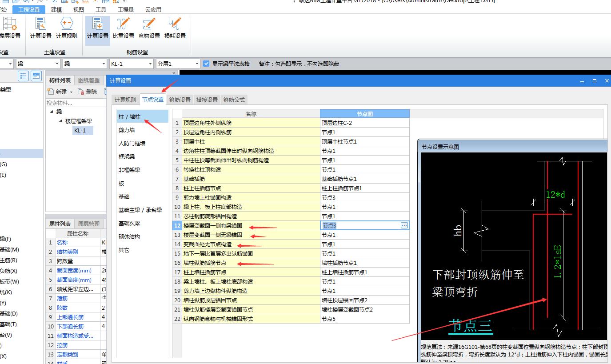Select 剪力墙 category

[x=143, y=130]
